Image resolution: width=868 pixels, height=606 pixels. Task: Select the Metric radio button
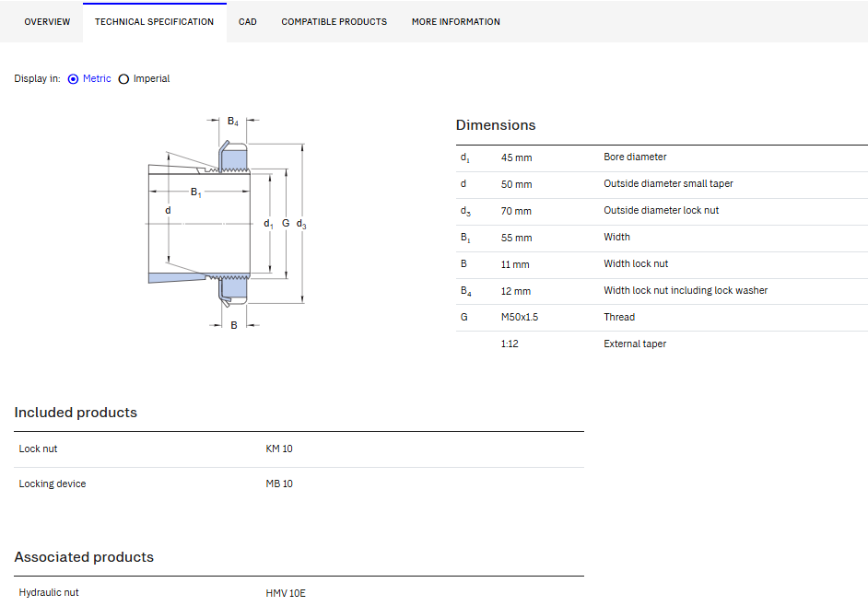coord(73,79)
